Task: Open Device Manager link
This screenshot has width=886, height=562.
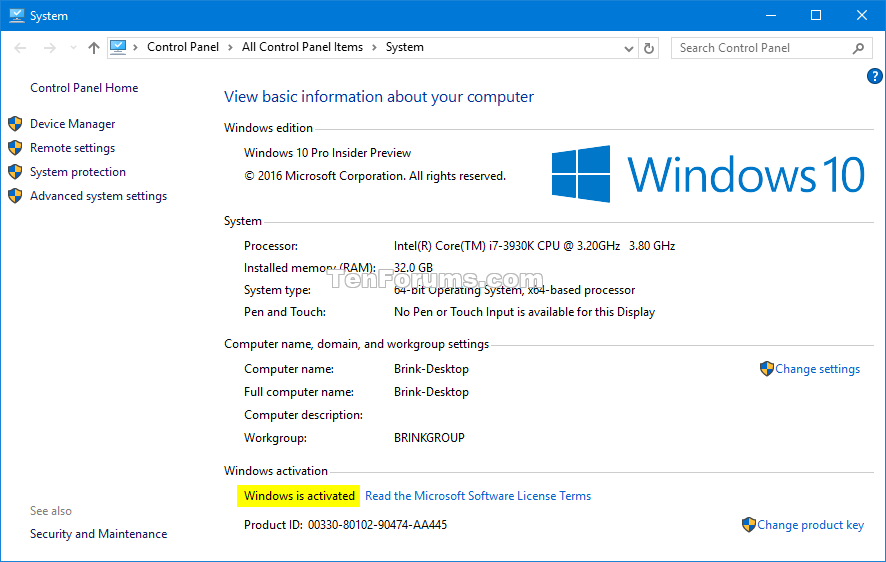Action: tap(72, 124)
